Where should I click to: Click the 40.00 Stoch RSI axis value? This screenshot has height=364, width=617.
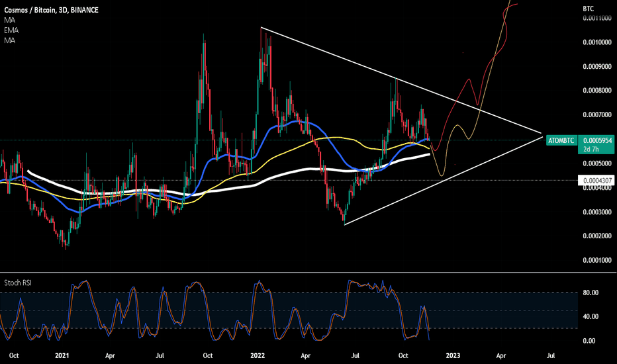tap(591, 316)
